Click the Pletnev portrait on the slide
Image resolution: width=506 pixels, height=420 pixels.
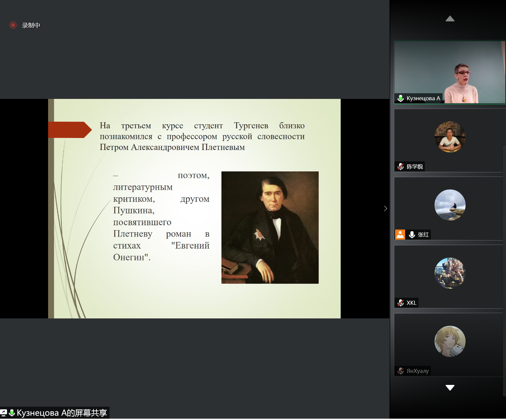tap(270, 228)
